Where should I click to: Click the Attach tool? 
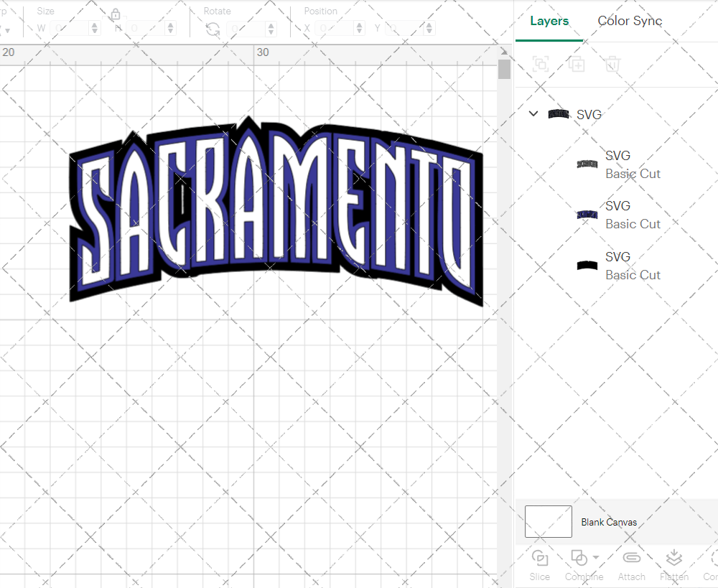pos(631,565)
